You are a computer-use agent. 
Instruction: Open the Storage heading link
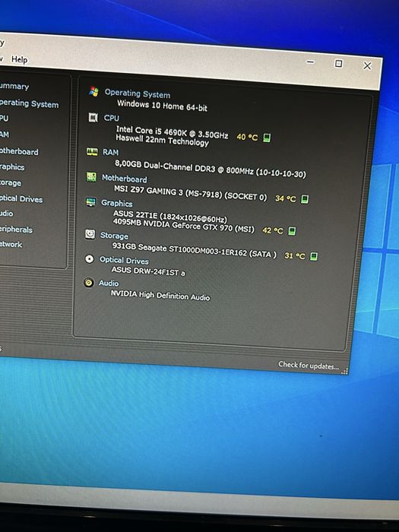(x=114, y=236)
